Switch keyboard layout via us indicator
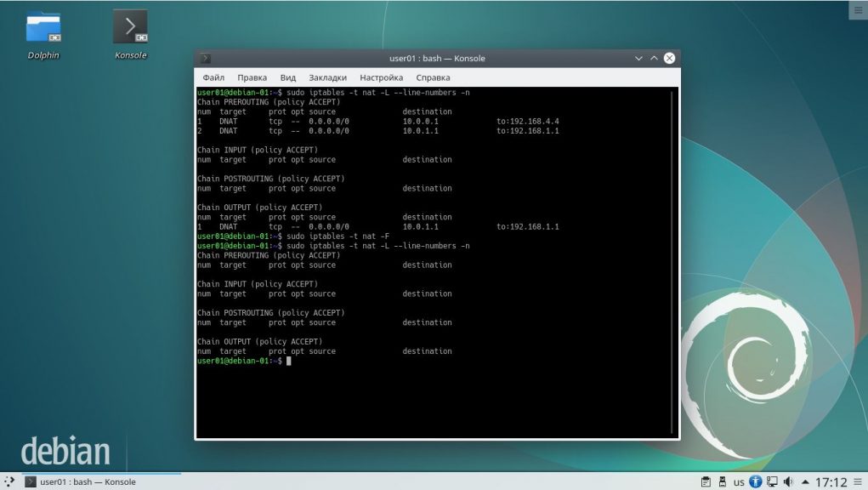Image resolution: width=868 pixels, height=490 pixels. [739, 482]
